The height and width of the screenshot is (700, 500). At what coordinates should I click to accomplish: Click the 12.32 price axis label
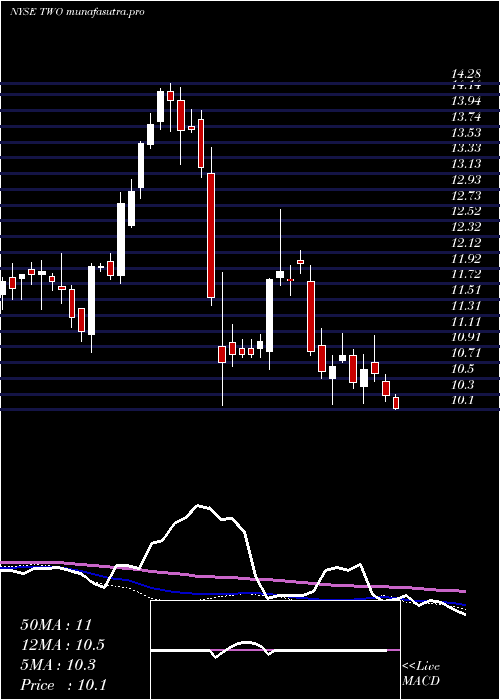(x=467, y=227)
